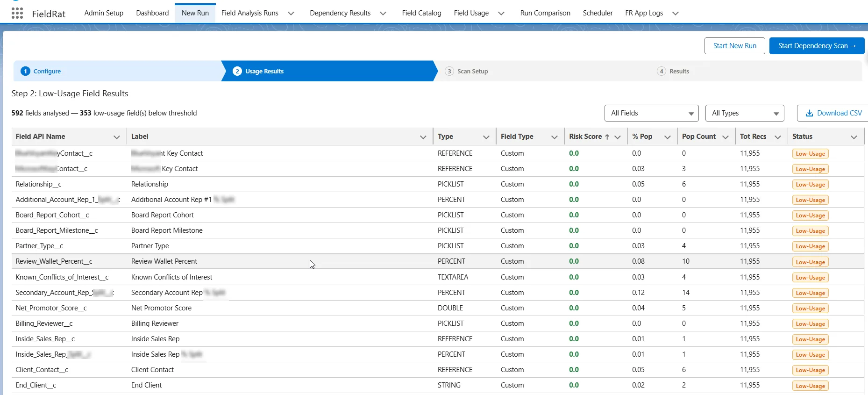The height and width of the screenshot is (395, 868).
Task: Click the Start New Run button
Action: click(734, 46)
